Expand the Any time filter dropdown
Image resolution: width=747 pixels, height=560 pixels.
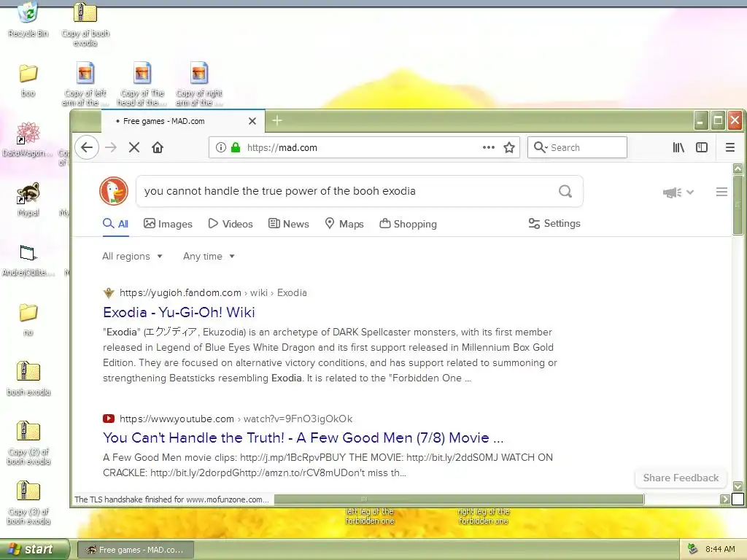pyautogui.click(x=209, y=256)
